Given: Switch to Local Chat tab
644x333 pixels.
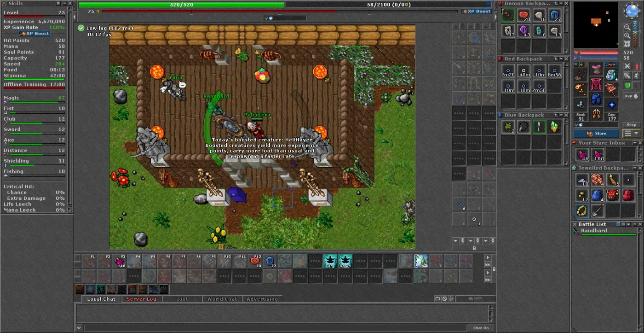Looking at the screenshot, I should click(x=101, y=299).
